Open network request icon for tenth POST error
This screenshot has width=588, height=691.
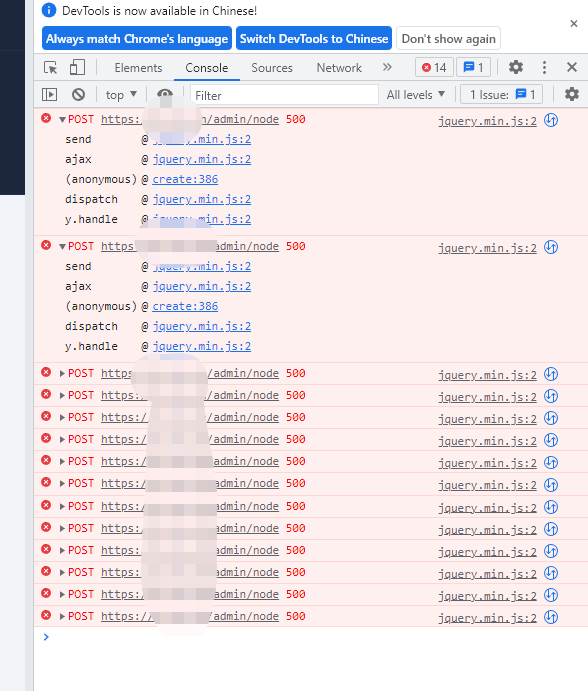point(551,529)
